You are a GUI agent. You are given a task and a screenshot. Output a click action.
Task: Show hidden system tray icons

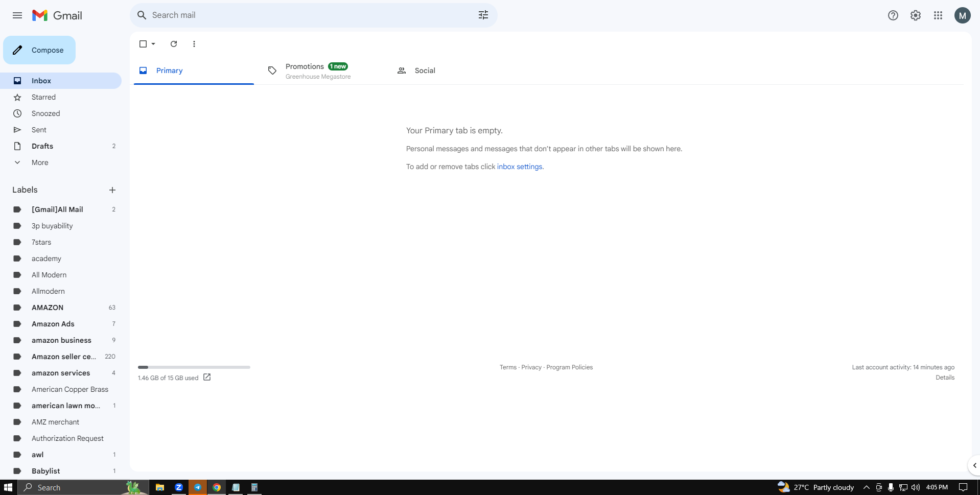(867, 487)
